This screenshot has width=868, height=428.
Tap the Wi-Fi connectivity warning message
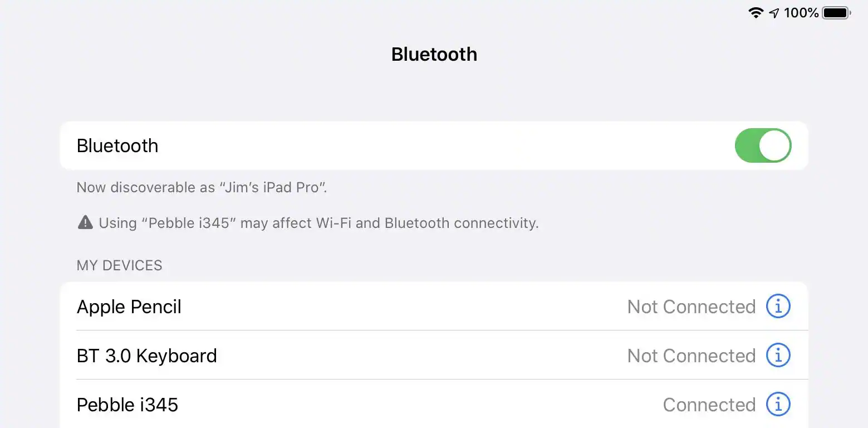click(318, 223)
